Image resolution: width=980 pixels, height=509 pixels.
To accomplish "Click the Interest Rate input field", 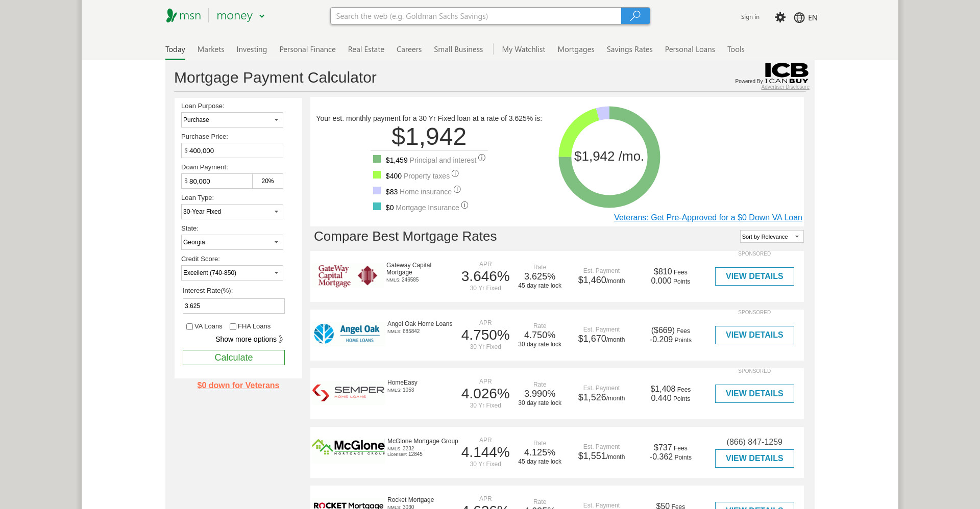I will 234,306.
